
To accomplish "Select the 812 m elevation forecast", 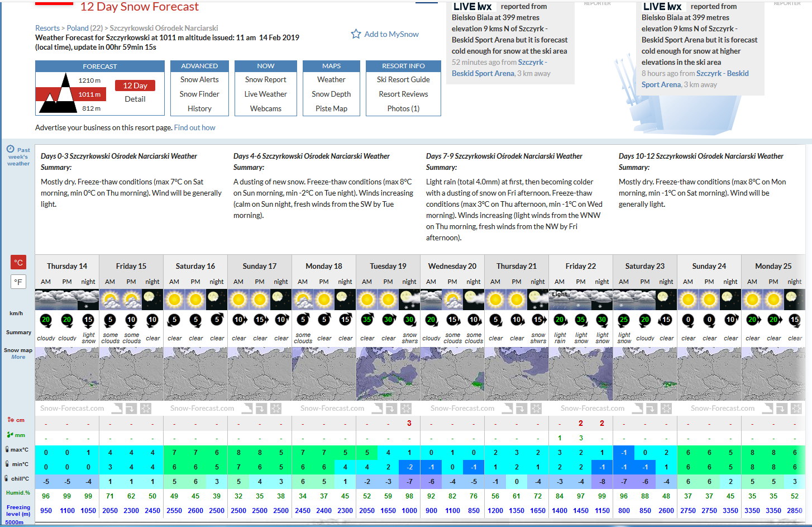I will (x=91, y=108).
